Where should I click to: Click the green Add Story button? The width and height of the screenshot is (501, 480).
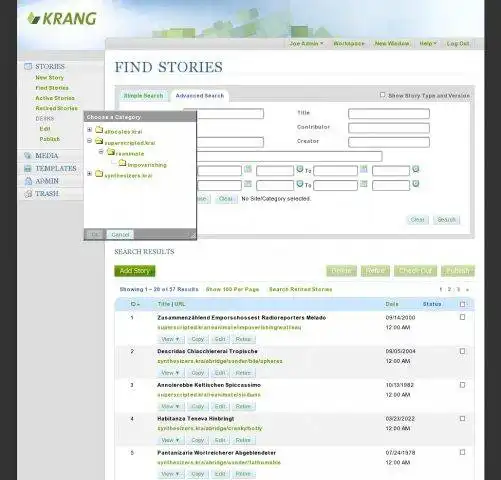pyautogui.click(x=135, y=271)
